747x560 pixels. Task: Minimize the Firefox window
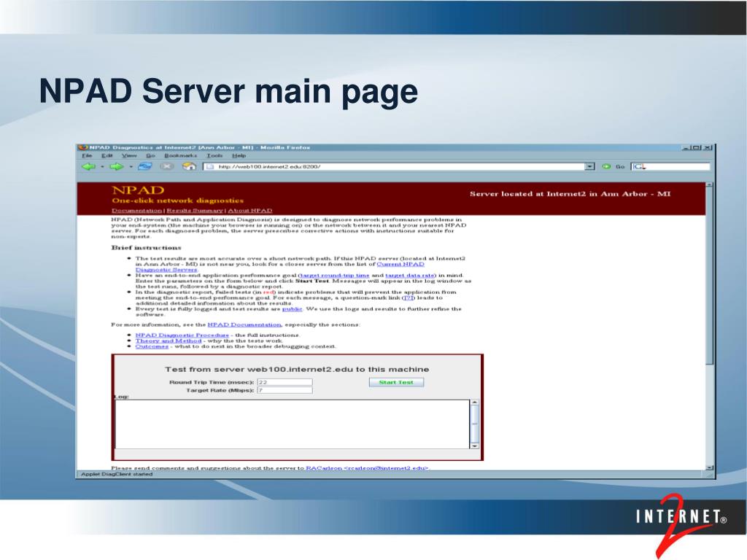point(686,147)
